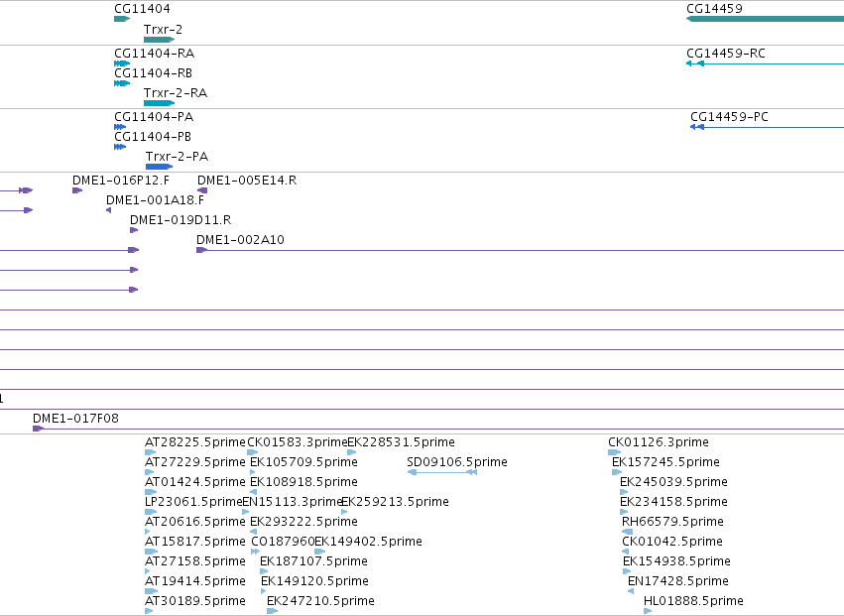The width and height of the screenshot is (844, 616).
Task: Select the CK01126.3prime EST label
Action: point(659,442)
